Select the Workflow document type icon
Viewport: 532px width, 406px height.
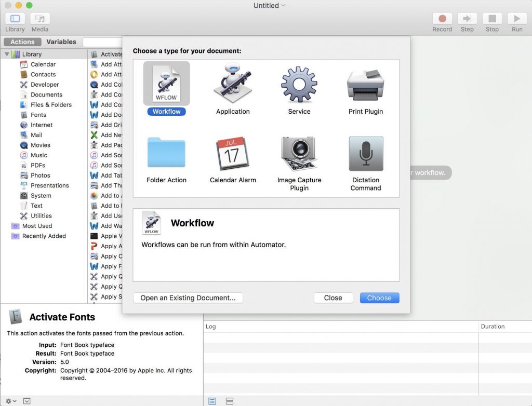click(x=166, y=84)
